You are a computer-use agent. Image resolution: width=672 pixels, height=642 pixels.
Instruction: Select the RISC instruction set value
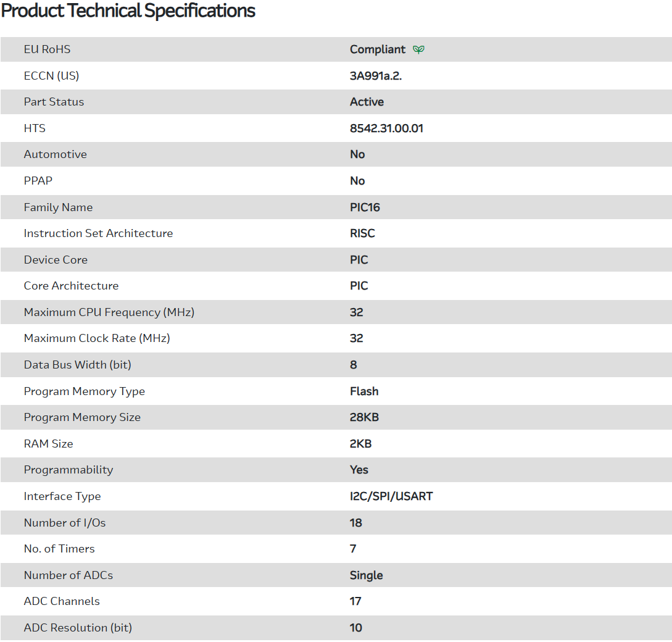coord(362,233)
